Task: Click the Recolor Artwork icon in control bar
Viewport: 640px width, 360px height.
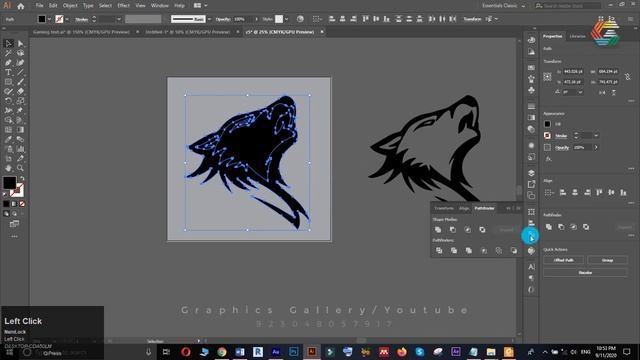Action: (x=300, y=19)
